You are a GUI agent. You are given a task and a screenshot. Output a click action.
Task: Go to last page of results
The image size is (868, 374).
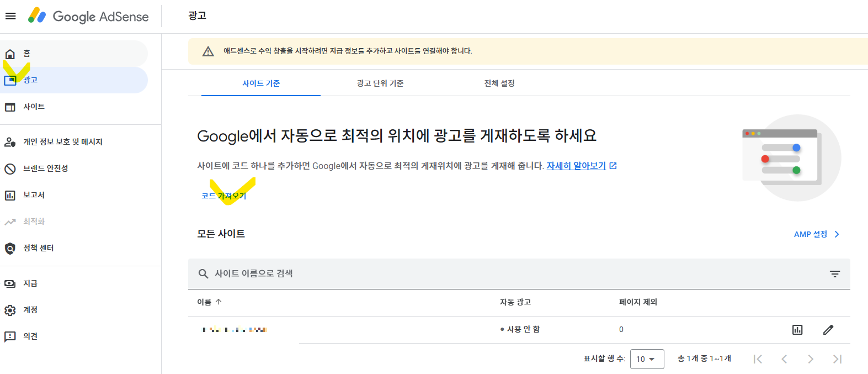[x=837, y=359]
